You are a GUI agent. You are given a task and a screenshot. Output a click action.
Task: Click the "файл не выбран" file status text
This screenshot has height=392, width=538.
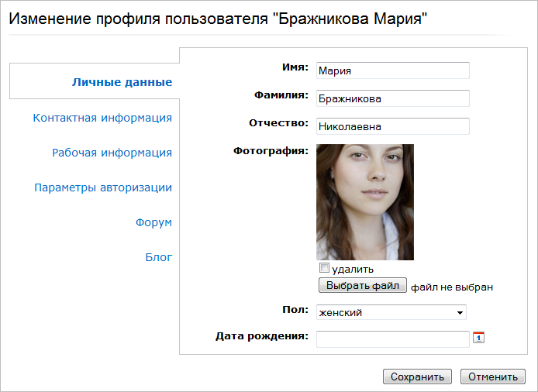452,287
